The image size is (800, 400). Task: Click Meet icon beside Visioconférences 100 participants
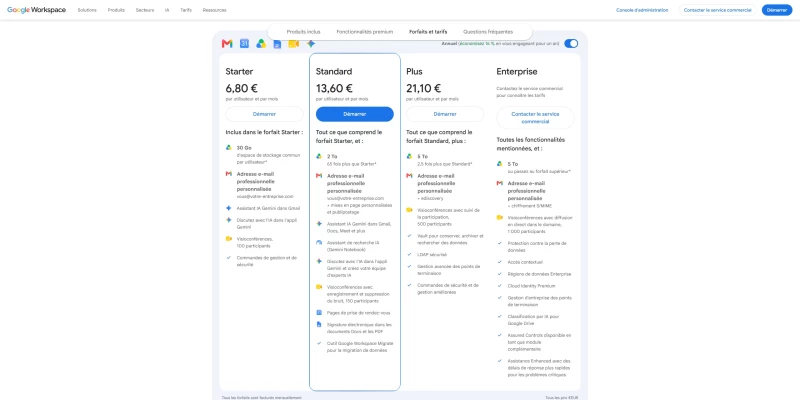click(x=229, y=239)
